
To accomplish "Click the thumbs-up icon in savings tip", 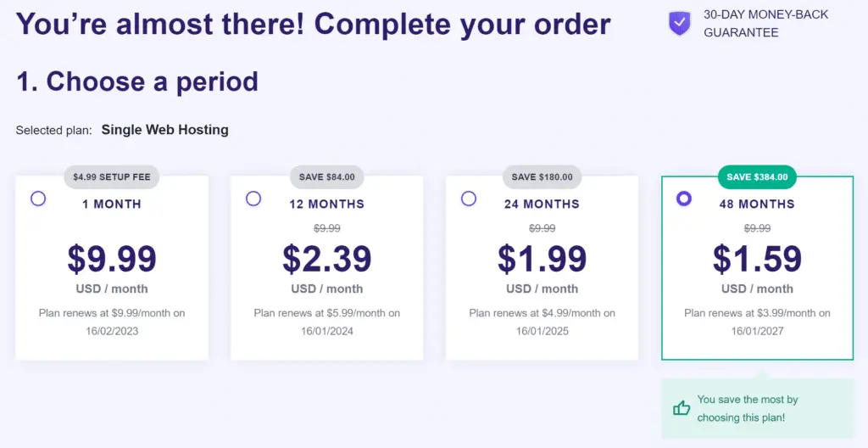I will click(x=682, y=408).
